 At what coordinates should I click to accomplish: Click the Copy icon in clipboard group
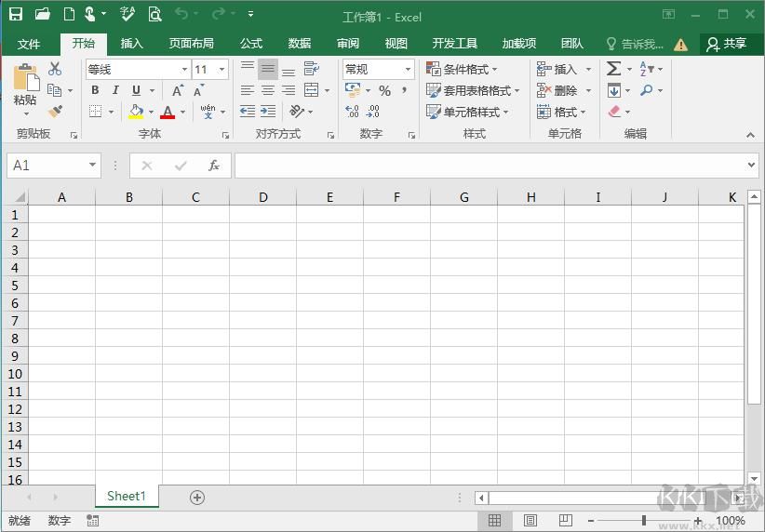pos(54,90)
